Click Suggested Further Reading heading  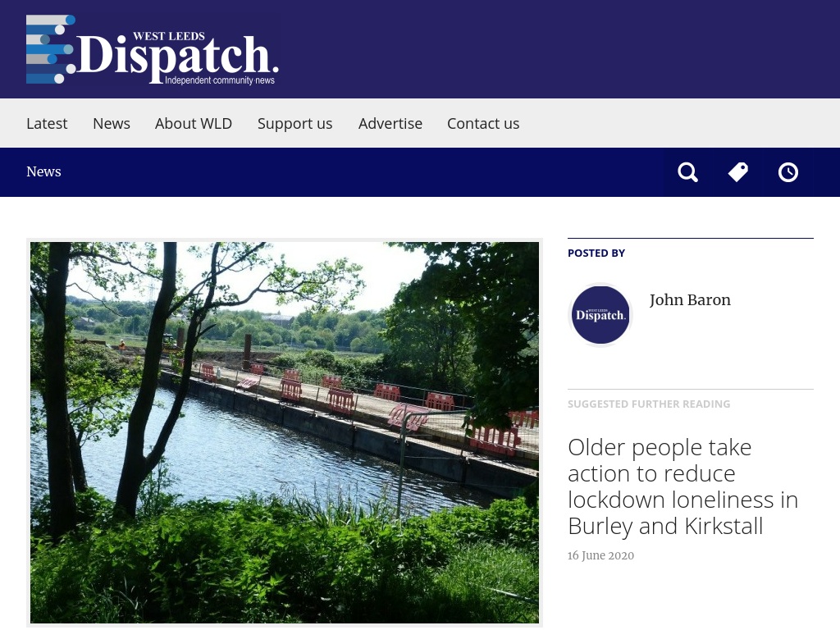point(649,404)
